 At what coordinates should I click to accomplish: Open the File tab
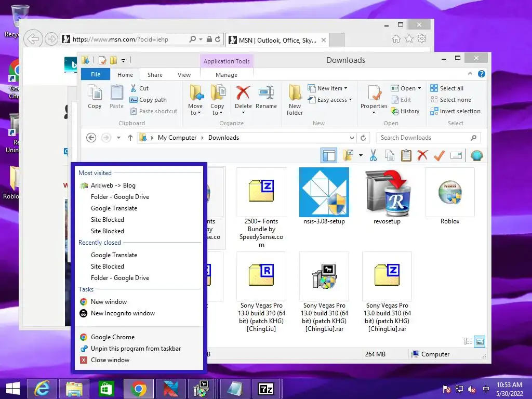96,74
